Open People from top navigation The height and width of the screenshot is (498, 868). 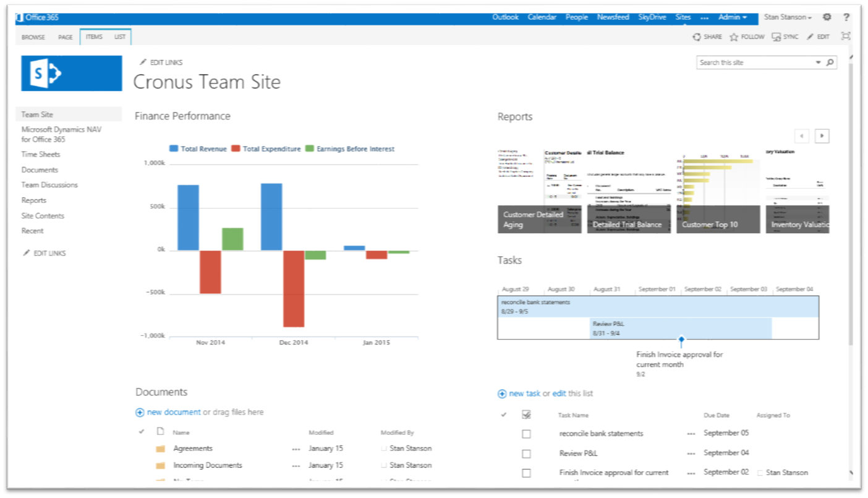click(577, 17)
